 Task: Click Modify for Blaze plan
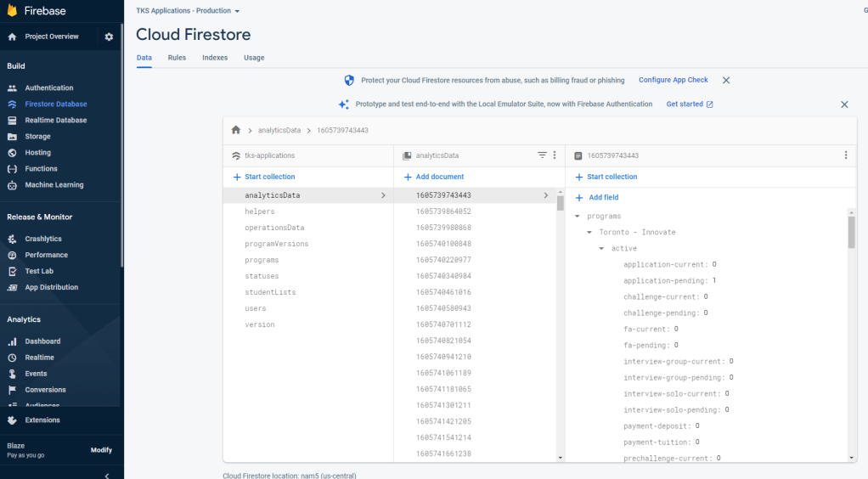[101, 450]
